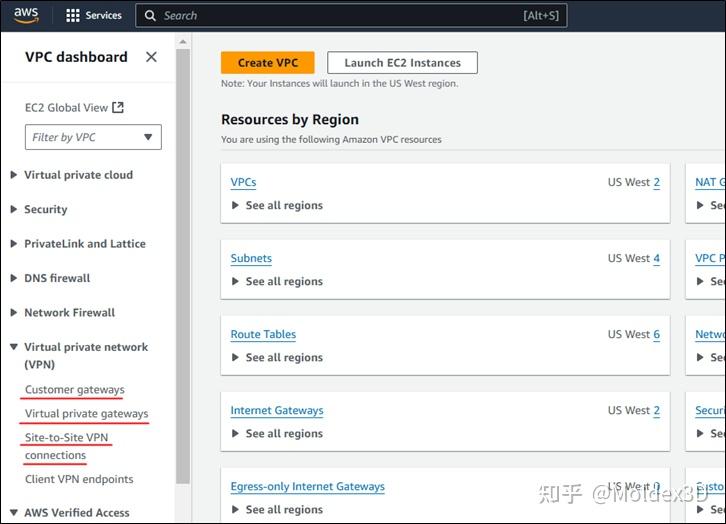This screenshot has height=524, width=726.
Task: Open Client VPN endpoints
Action: coord(79,479)
